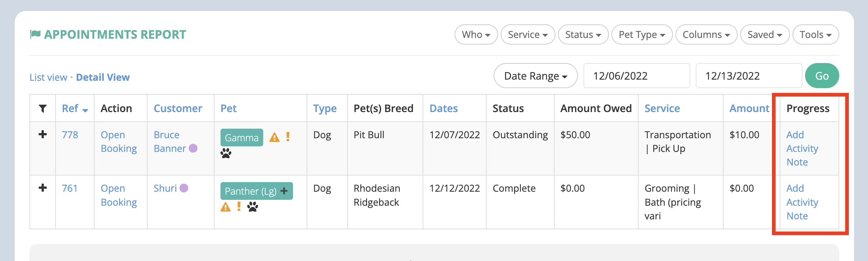
Task: Click the filter funnel icon in table header
Action: [43, 108]
